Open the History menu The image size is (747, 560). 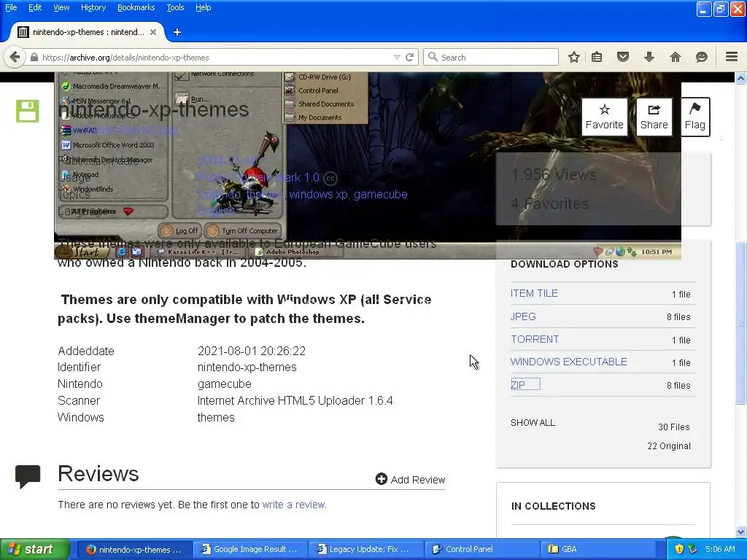pyautogui.click(x=93, y=7)
